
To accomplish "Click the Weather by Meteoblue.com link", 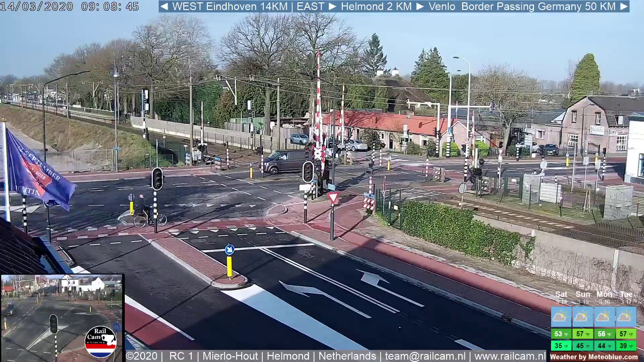I will click(x=594, y=357).
